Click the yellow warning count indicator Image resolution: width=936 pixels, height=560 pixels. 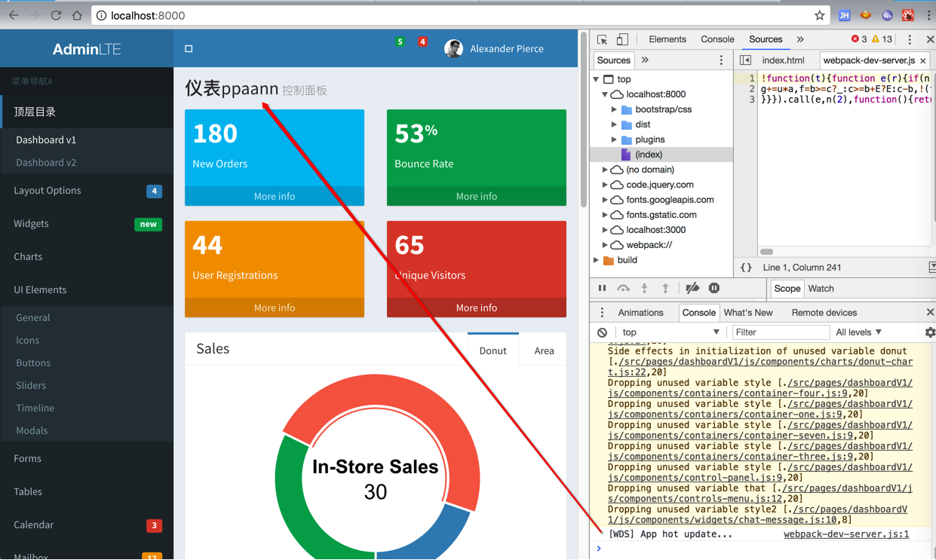[x=882, y=39]
